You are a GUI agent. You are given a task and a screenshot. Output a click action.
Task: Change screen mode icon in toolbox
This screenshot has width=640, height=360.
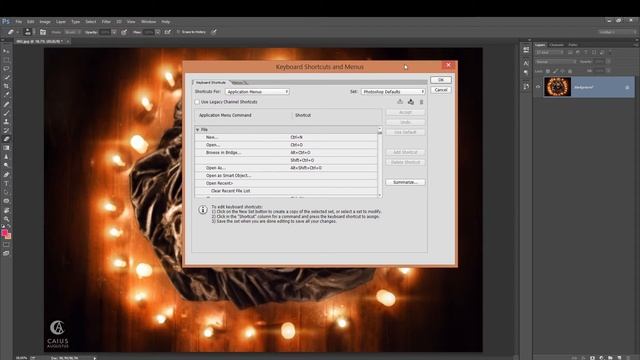pos(6,253)
